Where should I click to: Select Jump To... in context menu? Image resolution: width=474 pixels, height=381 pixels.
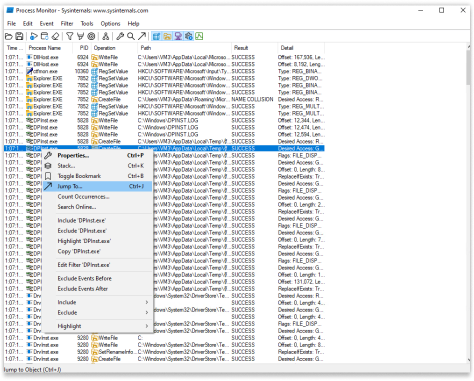[98, 186]
